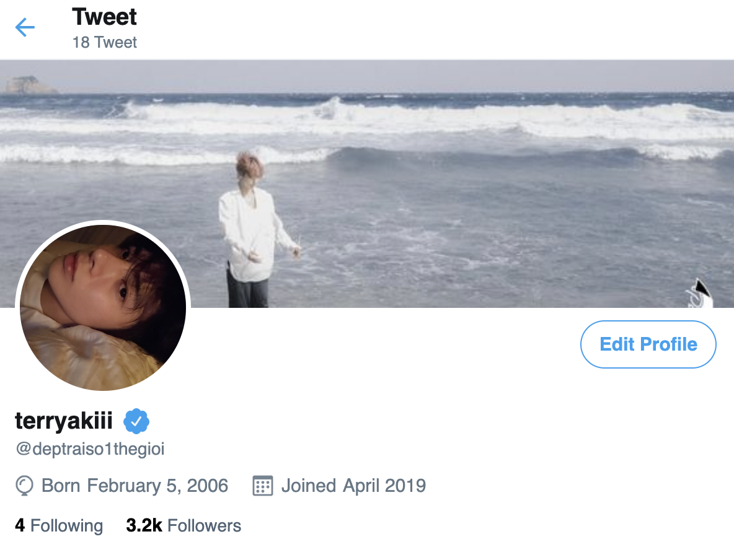The height and width of the screenshot is (560, 734).
Task: Click the Born February 5, 2006 text
Action: (x=135, y=486)
